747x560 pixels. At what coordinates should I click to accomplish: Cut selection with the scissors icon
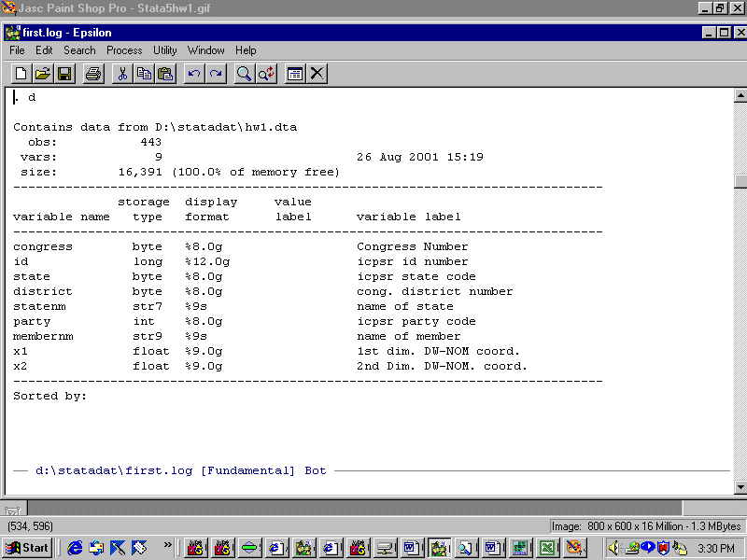coord(122,74)
